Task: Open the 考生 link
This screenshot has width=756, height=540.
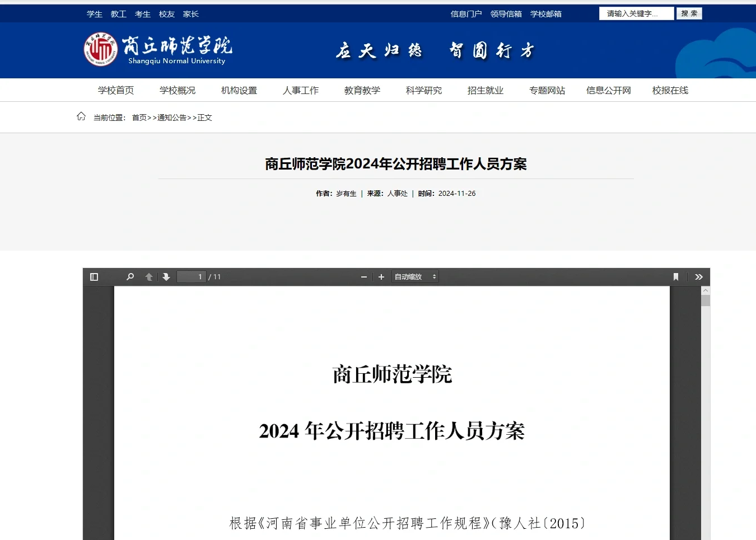Action: click(143, 14)
